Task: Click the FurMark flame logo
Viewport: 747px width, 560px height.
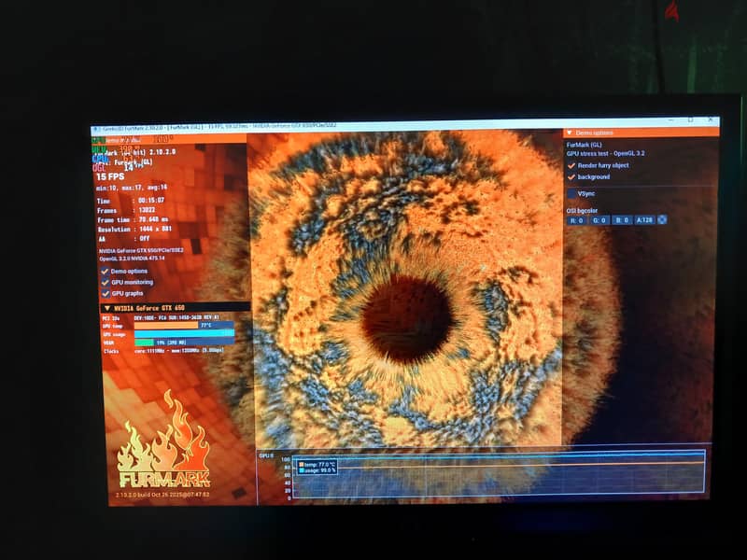Action: (164, 439)
